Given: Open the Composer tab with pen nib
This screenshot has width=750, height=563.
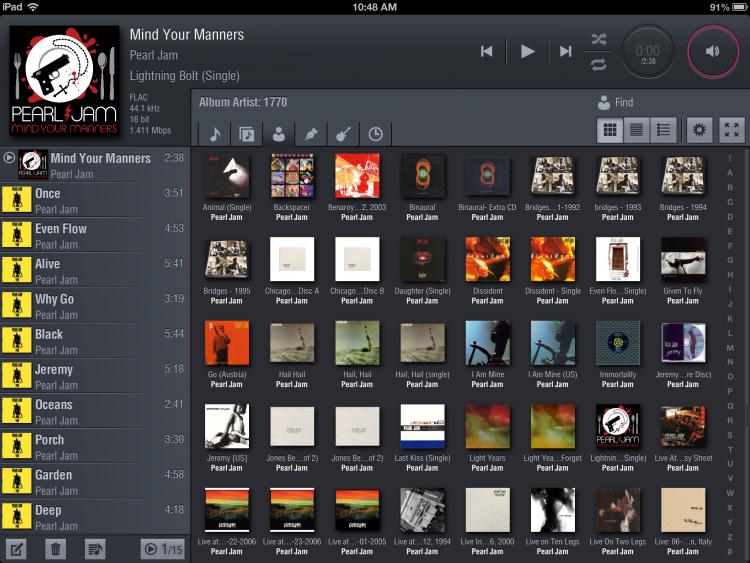Looking at the screenshot, I should pyautogui.click(x=311, y=134).
